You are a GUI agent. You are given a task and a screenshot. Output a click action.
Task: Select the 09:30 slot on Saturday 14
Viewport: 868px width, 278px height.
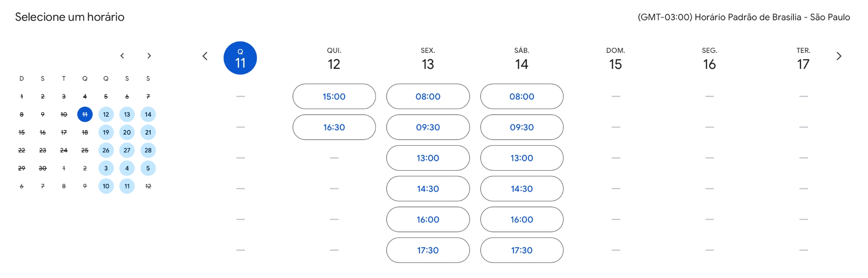(522, 127)
